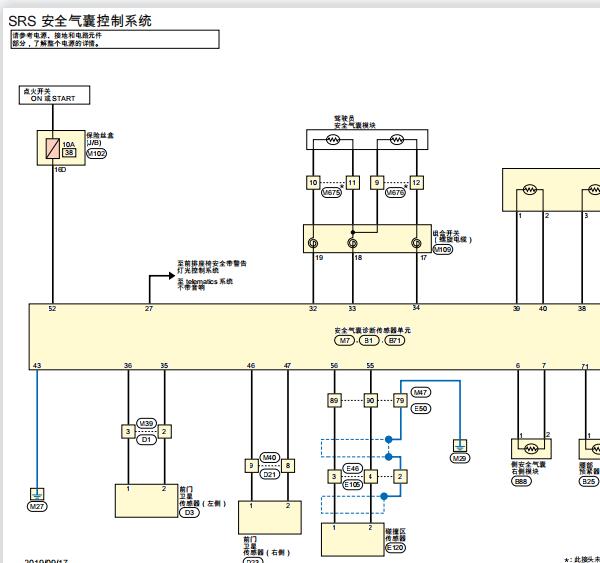Click pin 39 on diagnosis sensor unit
This screenshot has height=563, width=600.
pos(517,308)
